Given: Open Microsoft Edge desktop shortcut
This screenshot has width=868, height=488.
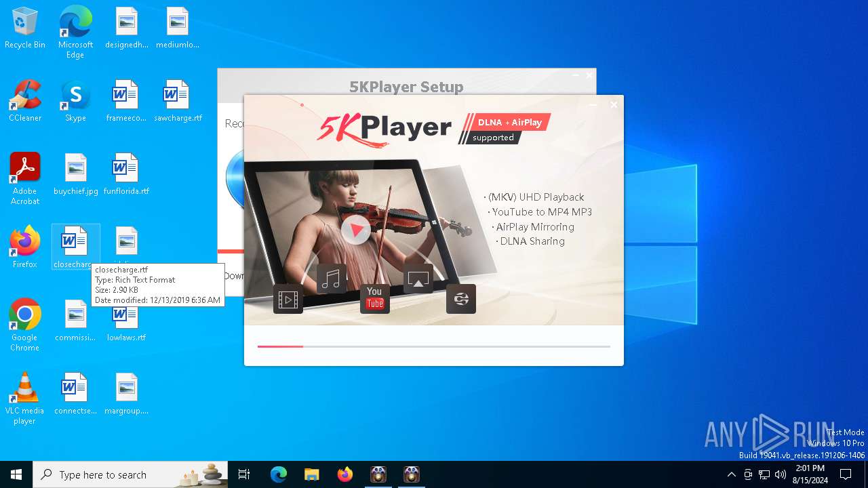Looking at the screenshot, I should (x=75, y=33).
